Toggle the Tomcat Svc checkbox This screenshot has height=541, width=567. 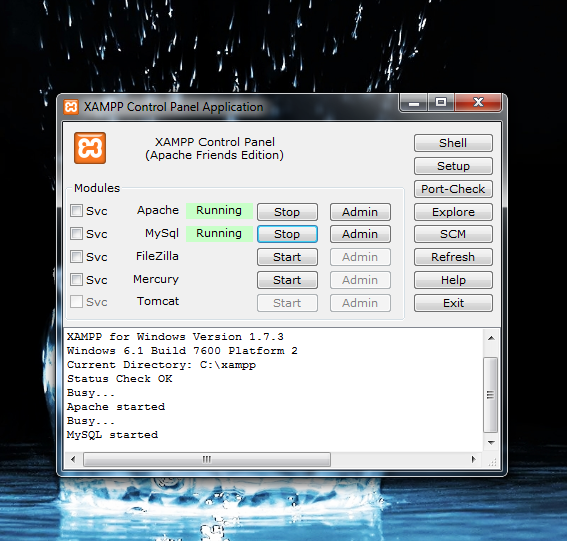click(x=76, y=302)
